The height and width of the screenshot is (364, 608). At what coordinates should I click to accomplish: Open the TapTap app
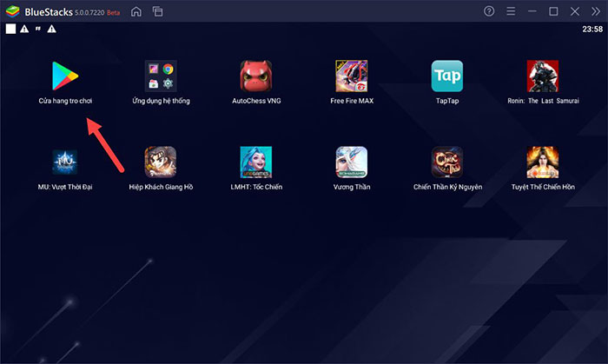pos(447,76)
